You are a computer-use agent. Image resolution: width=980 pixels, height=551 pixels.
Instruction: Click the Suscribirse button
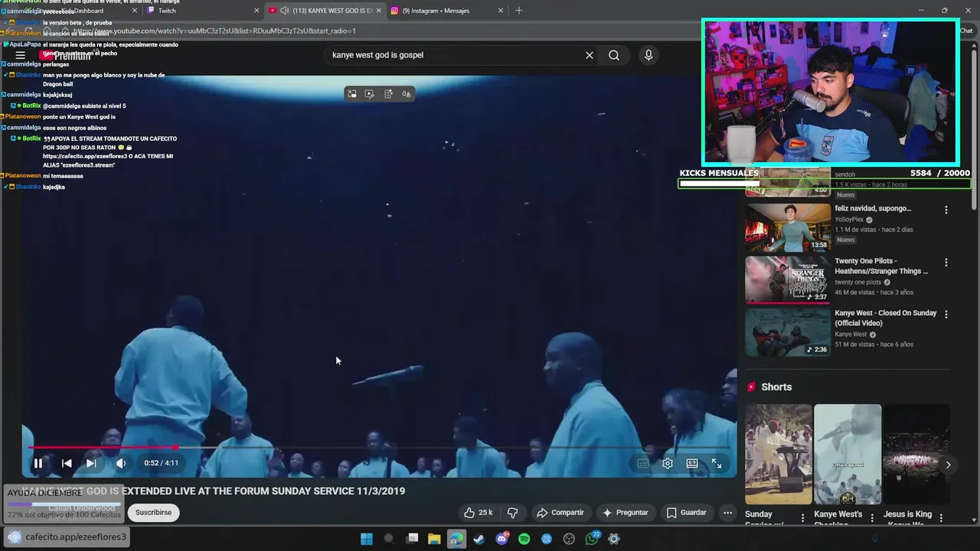coord(154,513)
